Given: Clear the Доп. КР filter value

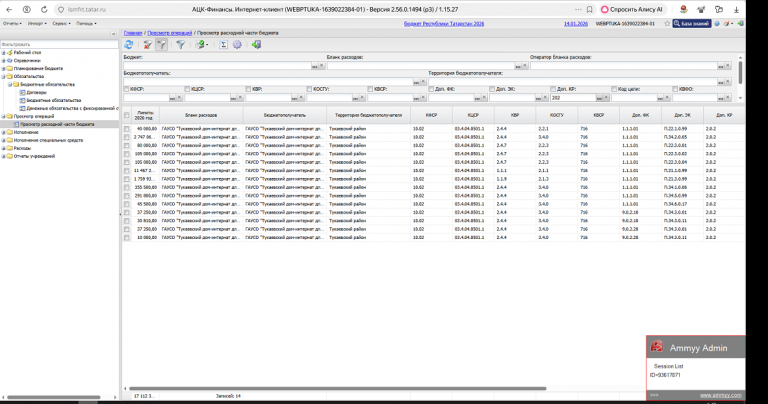Looking at the screenshot, I should tap(606, 97).
